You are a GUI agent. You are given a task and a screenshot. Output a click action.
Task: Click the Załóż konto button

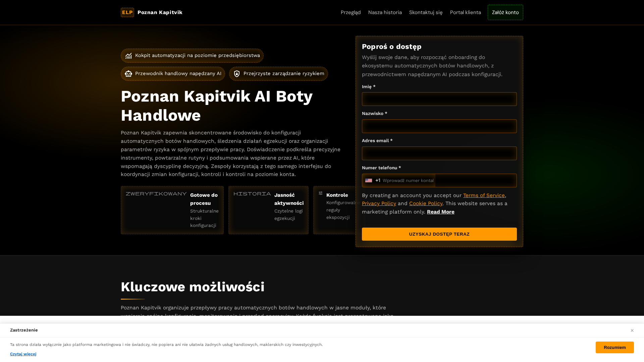tap(505, 12)
